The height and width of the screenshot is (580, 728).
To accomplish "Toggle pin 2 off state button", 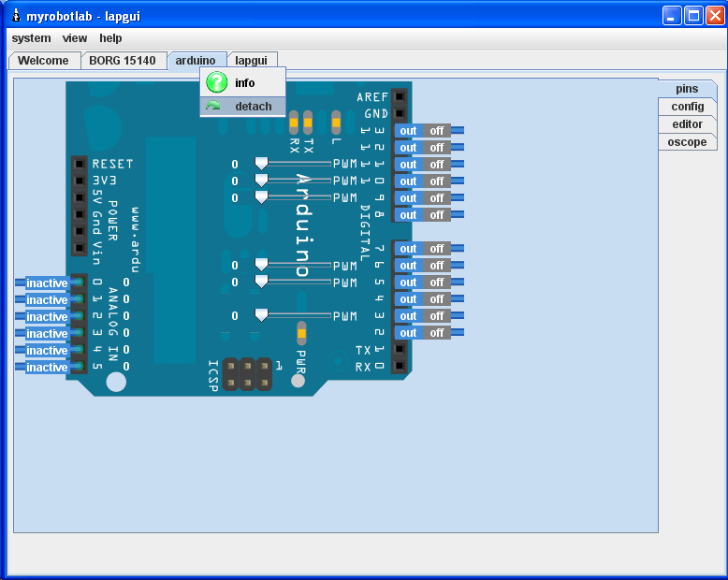I will pos(437,333).
